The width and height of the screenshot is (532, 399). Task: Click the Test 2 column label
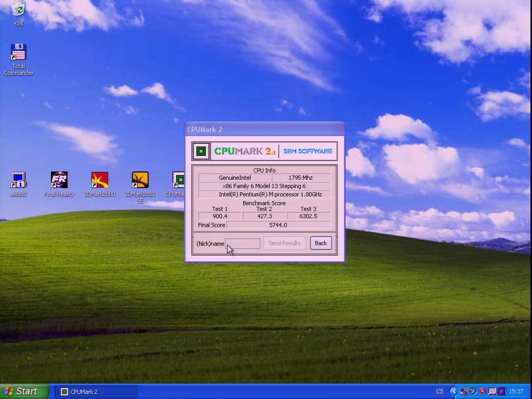point(264,209)
